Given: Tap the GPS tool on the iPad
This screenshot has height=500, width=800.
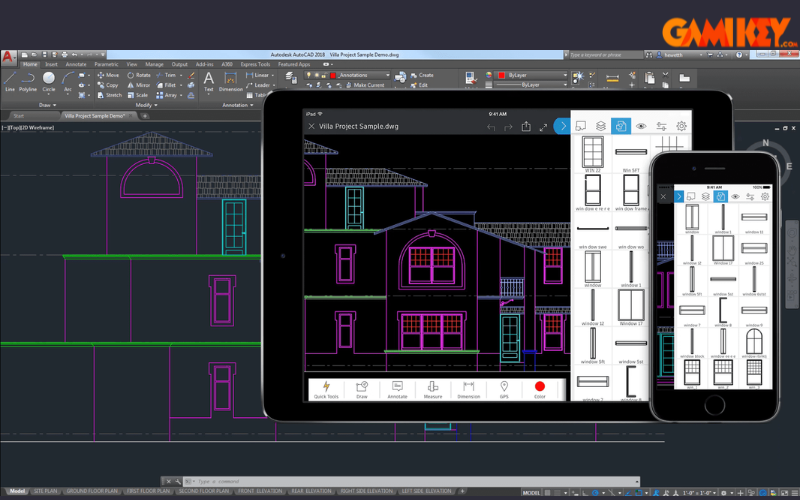Looking at the screenshot, I should (504, 389).
